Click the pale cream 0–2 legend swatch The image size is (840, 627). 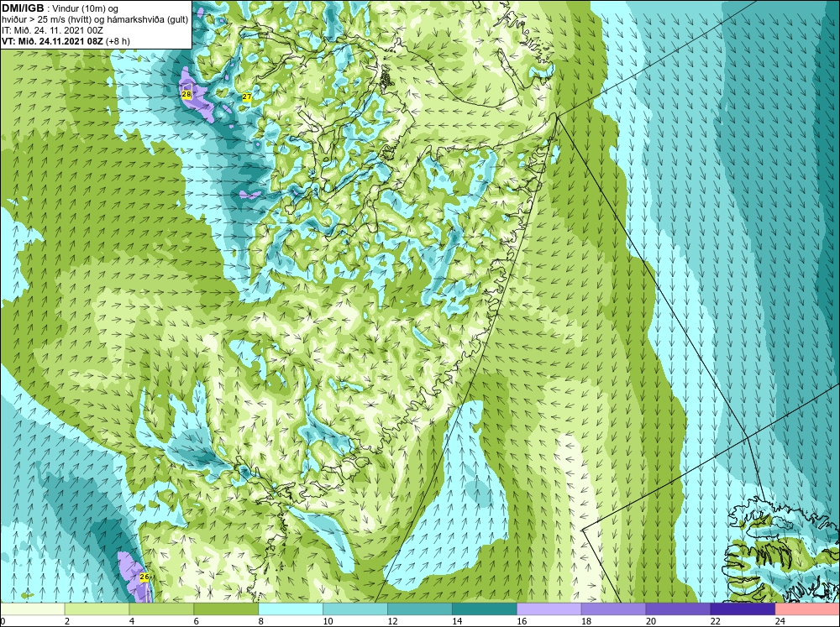pyautogui.click(x=32, y=609)
